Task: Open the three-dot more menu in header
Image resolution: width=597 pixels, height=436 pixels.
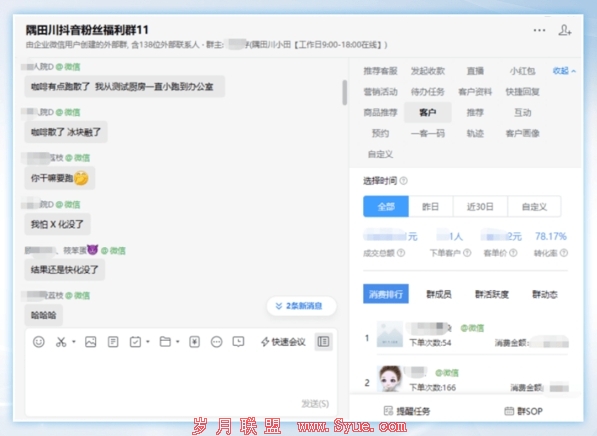Action: (539, 30)
